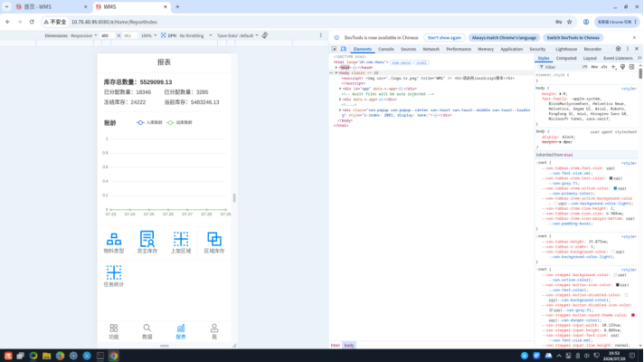
Task: Close the DevTools panel
Action: click(637, 49)
